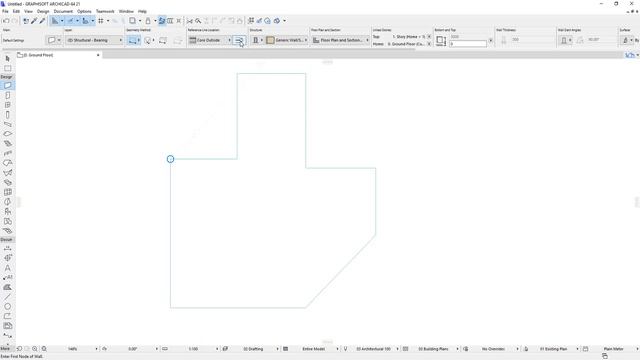Open the Floor Plan and Section dropdown
The width and height of the screenshot is (640, 360).
(340, 40)
